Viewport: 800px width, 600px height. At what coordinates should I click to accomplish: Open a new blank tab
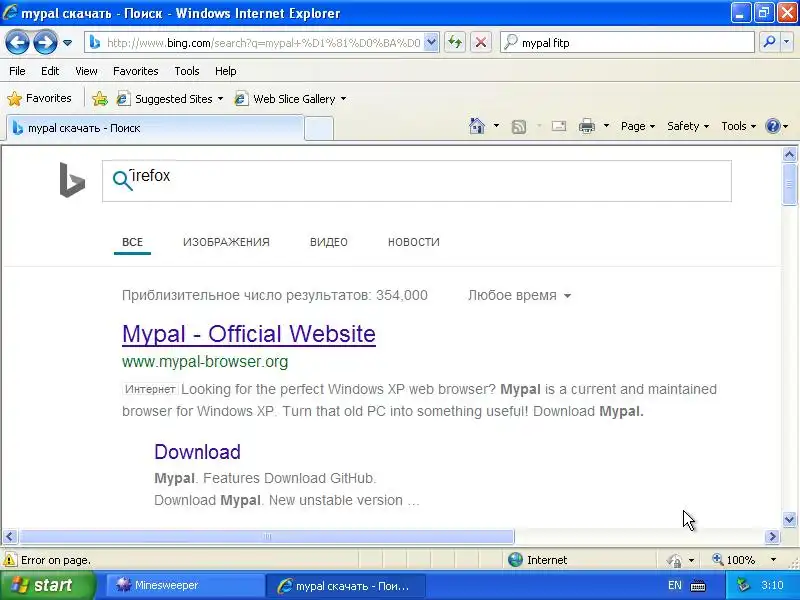tap(319, 129)
